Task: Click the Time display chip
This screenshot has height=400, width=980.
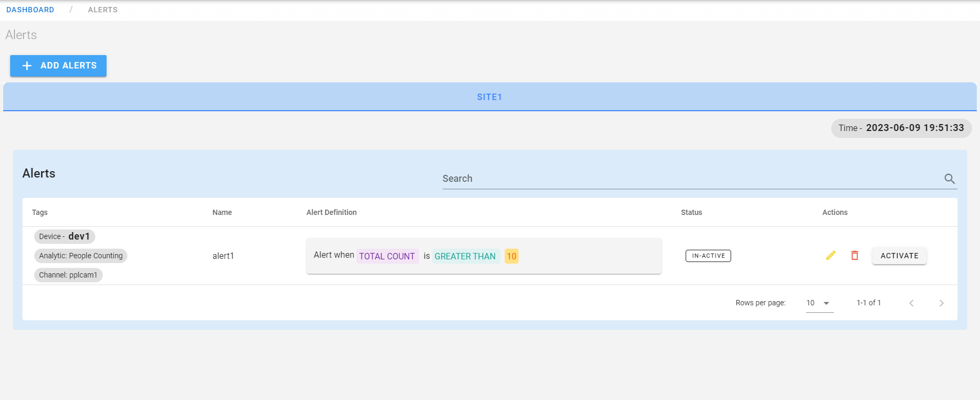Action: pos(901,128)
